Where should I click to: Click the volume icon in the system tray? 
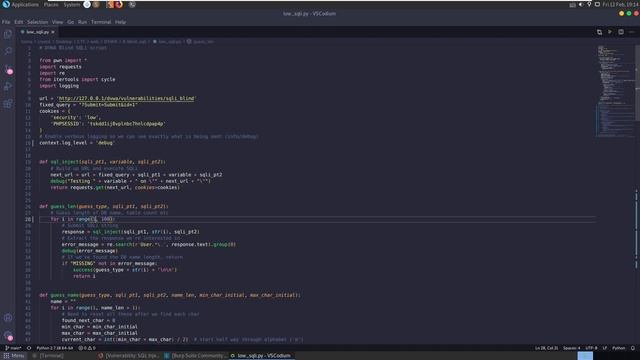(581, 4)
